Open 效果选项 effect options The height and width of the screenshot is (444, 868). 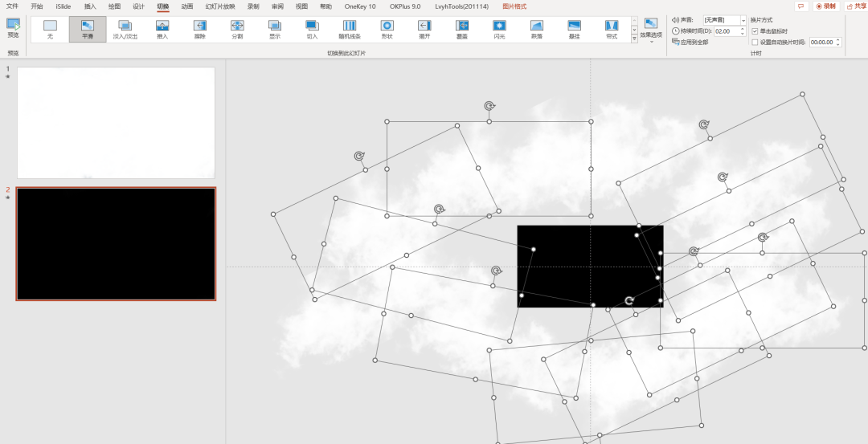pos(651,30)
